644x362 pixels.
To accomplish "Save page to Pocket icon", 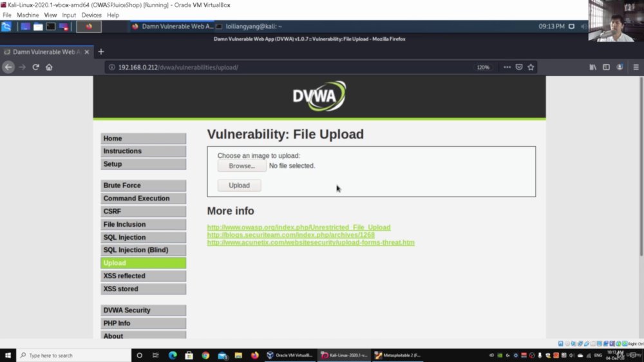I will pos(519,67).
